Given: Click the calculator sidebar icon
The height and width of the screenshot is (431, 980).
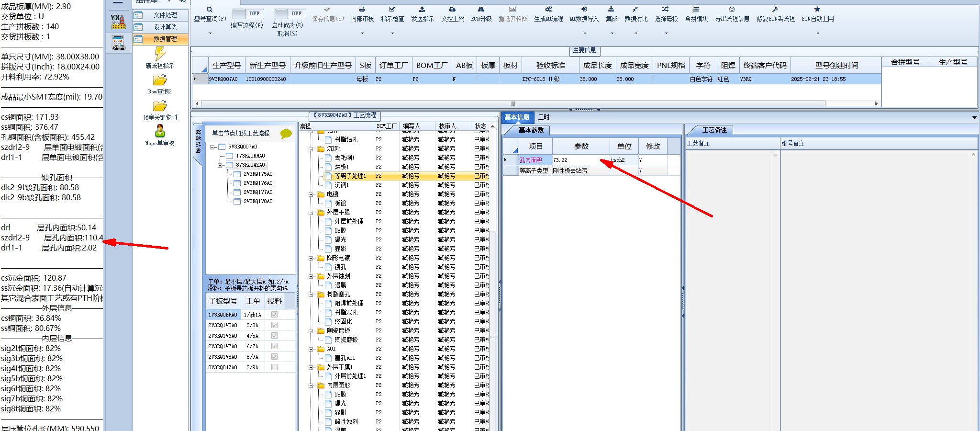Looking at the screenshot, I should (x=118, y=43).
